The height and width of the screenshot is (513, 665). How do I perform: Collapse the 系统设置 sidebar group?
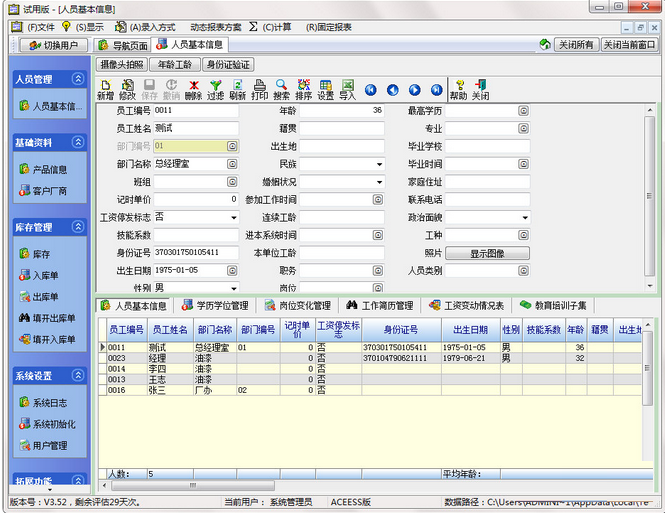tap(78, 375)
